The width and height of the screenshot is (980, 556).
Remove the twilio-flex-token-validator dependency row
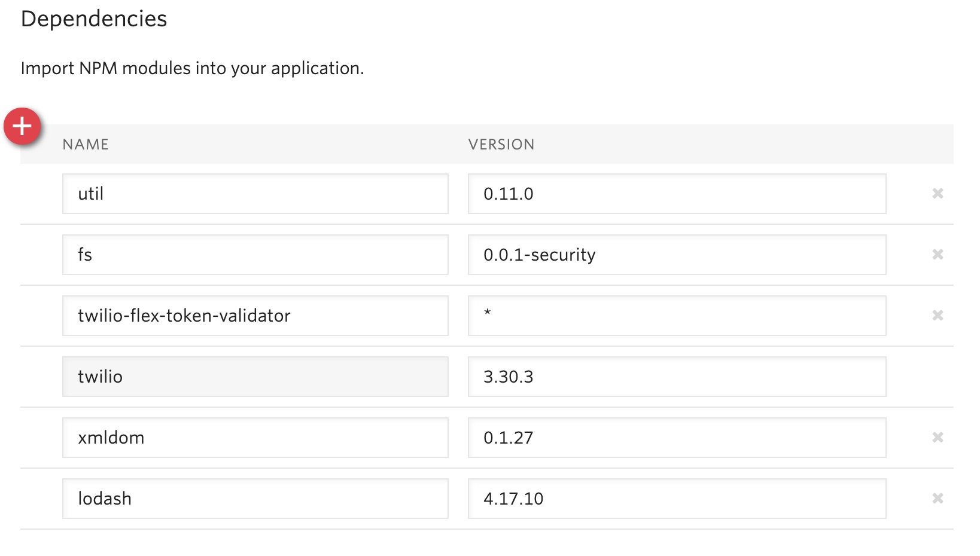tap(938, 315)
